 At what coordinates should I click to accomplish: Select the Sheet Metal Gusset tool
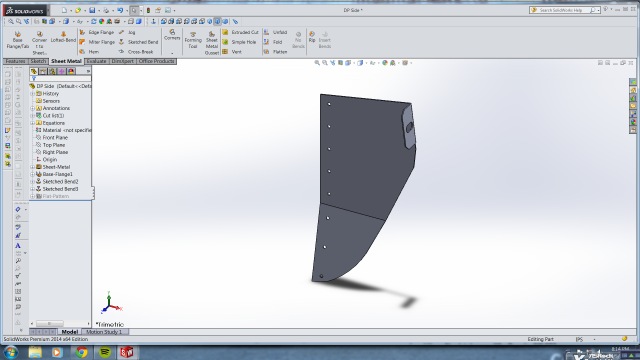(x=211, y=42)
